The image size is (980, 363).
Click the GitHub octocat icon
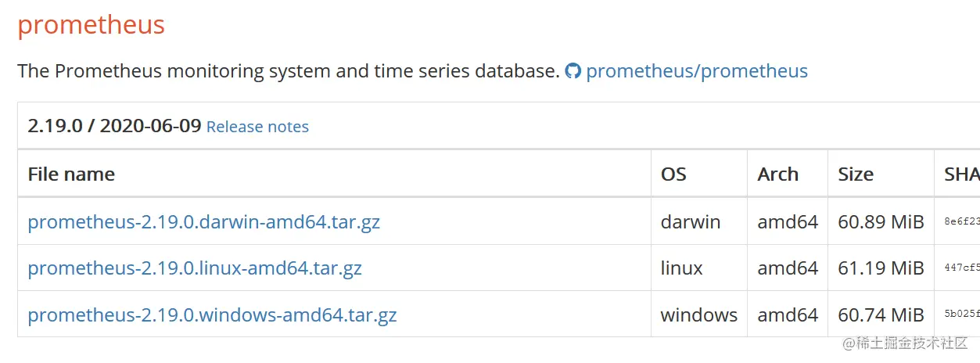point(573,72)
